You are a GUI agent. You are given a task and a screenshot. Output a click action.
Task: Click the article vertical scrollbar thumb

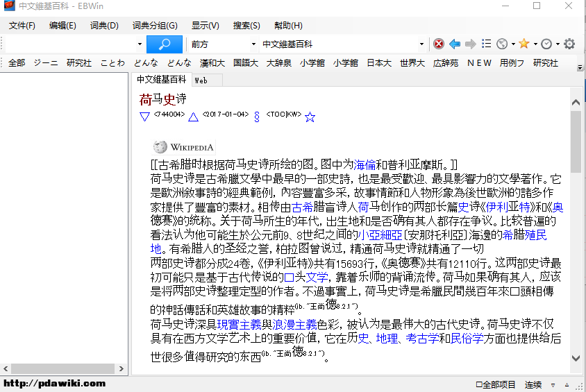point(576,141)
